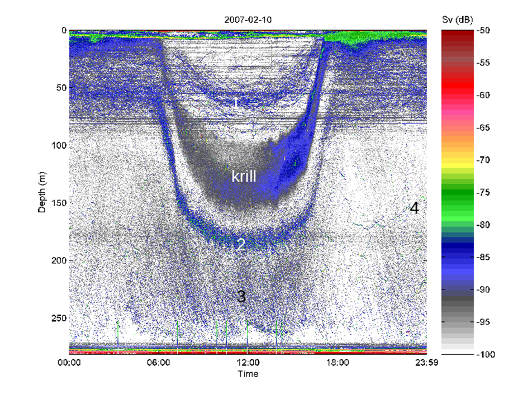The width and height of the screenshot is (532, 399).
Task: Select the layer label '2' below krill
Action: [240, 244]
